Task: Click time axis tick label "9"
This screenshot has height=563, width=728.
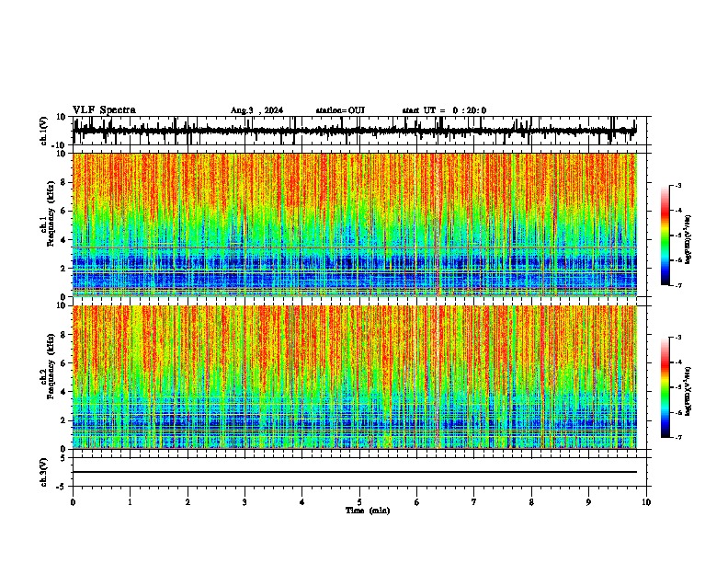Action: (x=588, y=502)
